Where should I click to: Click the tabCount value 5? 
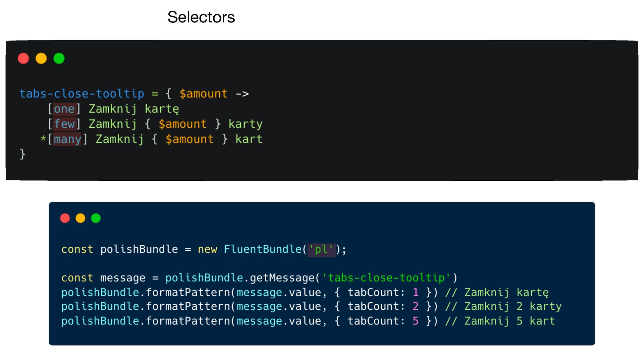[x=416, y=321]
